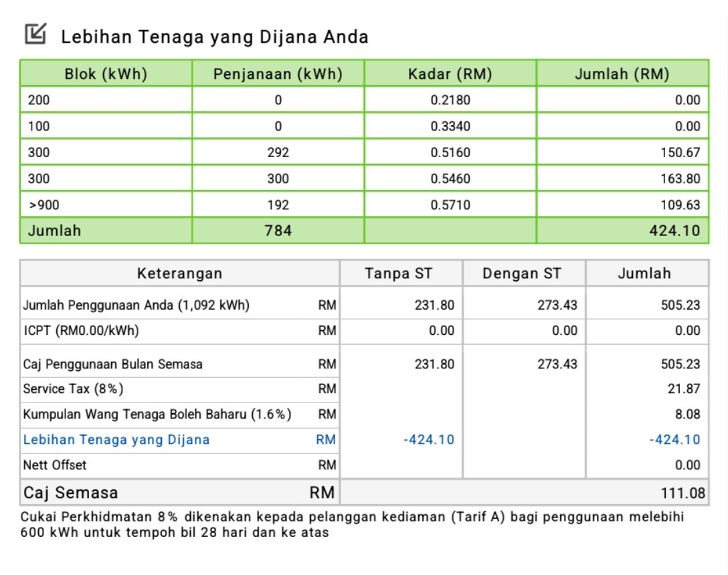Click the 0.5160 rate cell
728x575 pixels.
coord(450,152)
